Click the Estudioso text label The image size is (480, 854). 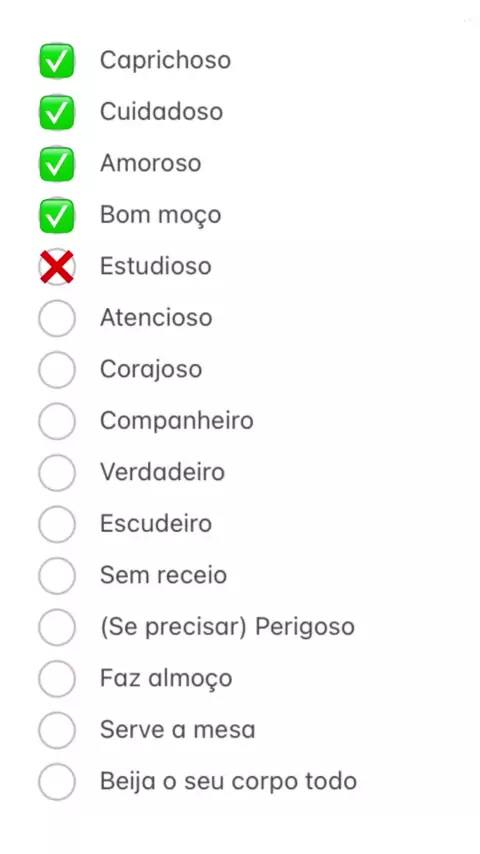pos(155,266)
